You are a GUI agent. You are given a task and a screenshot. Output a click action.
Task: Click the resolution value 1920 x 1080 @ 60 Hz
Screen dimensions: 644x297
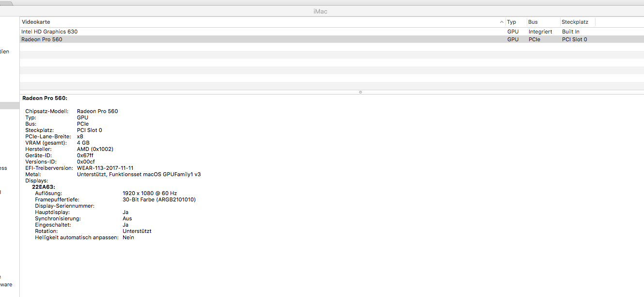(x=150, y=193)
